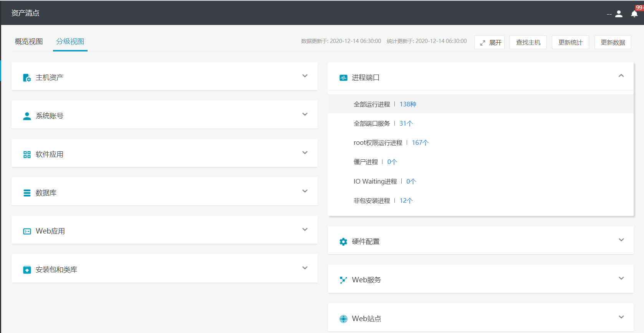Screen dimensions: 644x333
Task: Select the 僵尸进程 row label
Action: 366,162
